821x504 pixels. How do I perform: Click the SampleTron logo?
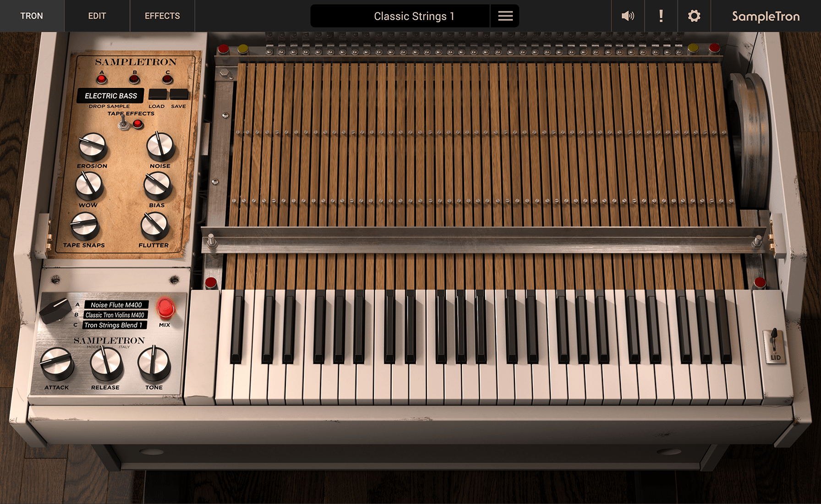[x=766, y=16]
